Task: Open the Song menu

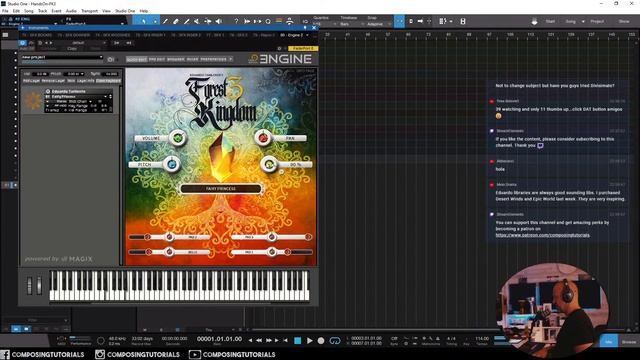Action: coord(29,11)
